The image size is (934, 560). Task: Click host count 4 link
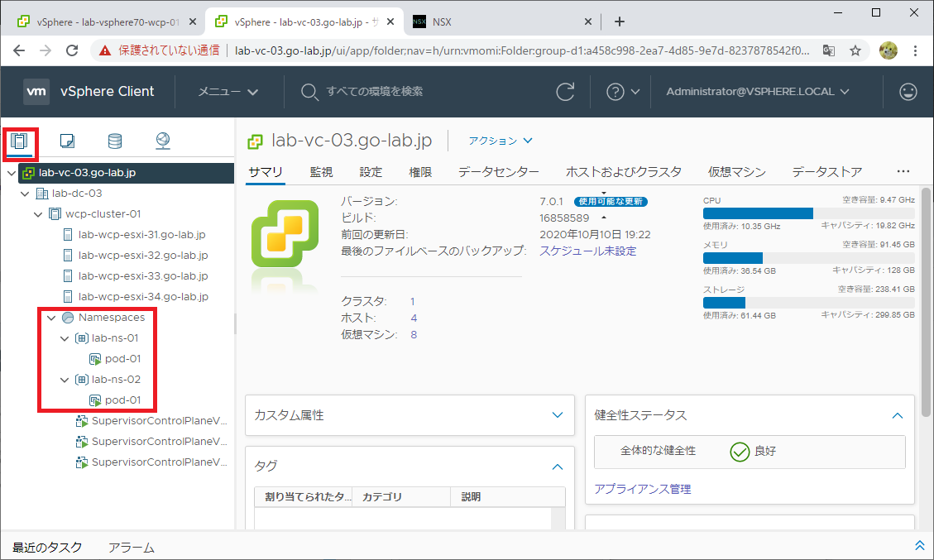click(414, 318)
